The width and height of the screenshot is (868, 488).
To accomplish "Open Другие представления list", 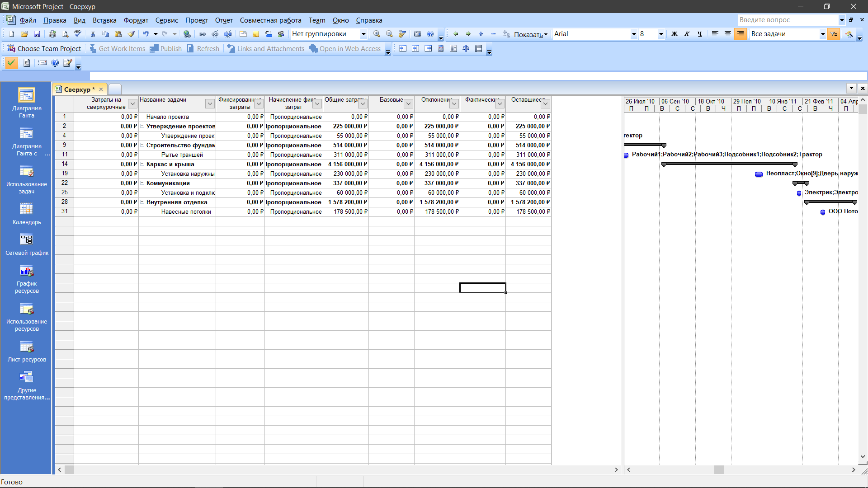I will [27, 385].
